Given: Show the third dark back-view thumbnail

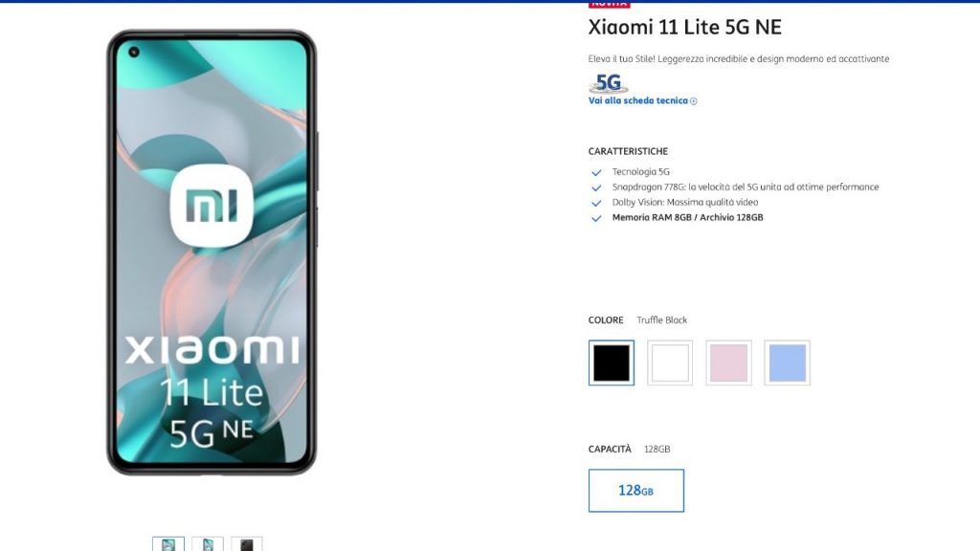Looking at the screenshot, I should pyautogui.click(x=247, y=544).
